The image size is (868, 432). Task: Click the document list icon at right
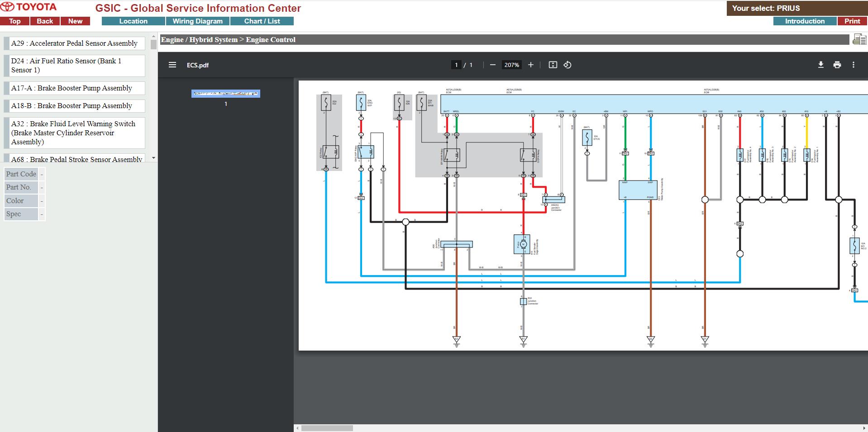859,39
